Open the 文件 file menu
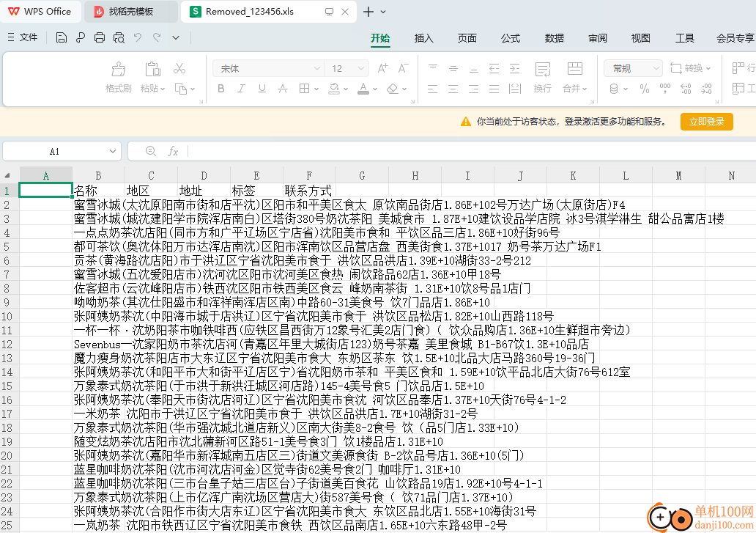Viewport: 756px width, 533px height. (x=23, y=37)
